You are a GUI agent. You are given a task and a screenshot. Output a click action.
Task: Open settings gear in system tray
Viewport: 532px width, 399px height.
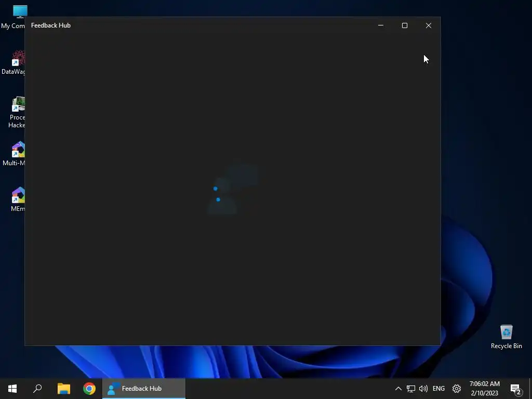[457, 389]
